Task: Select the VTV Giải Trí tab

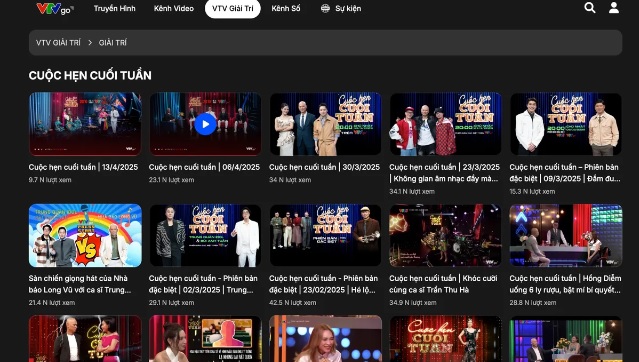Action: click(233, 9)
